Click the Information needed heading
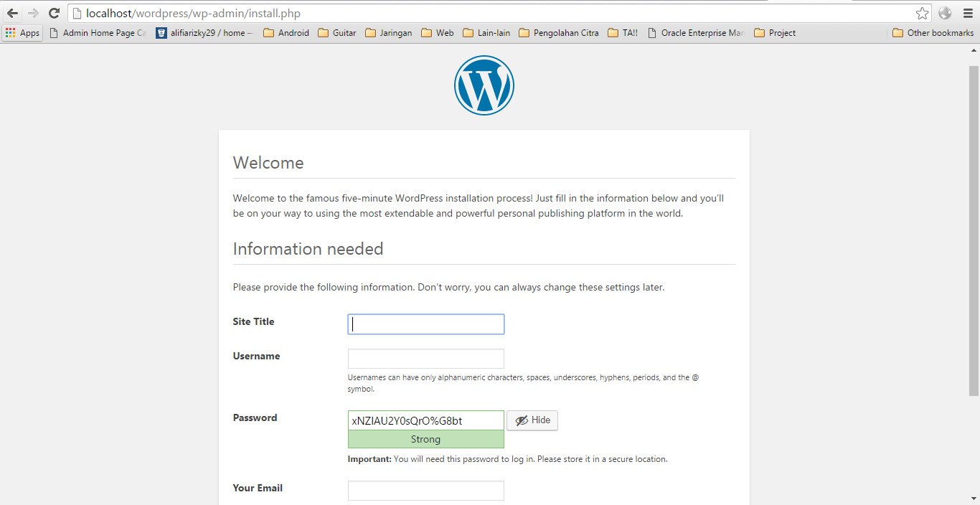980x505 pixels. 308,249
